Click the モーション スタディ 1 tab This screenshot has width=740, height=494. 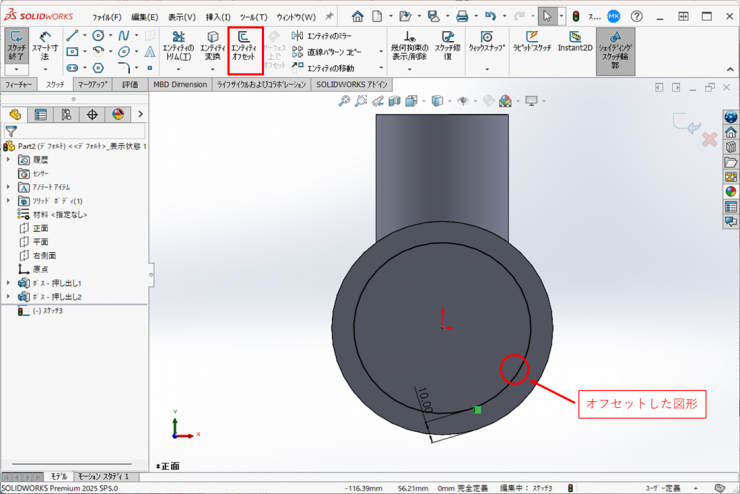coord(103,477)
